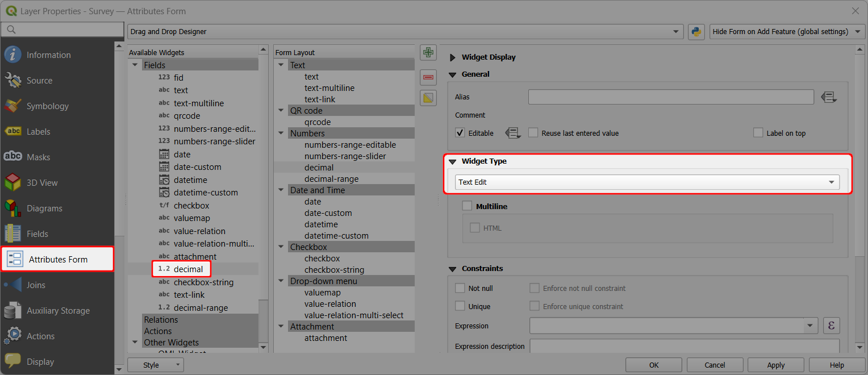Remove selected item with the red minus
The width and height of the screenshot is (868, 375).
click(x=428, y=77)
